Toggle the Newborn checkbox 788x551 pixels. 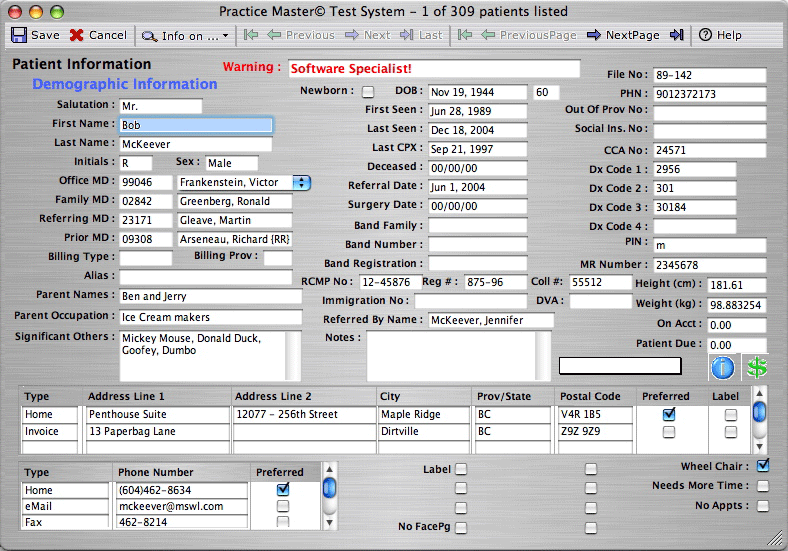[x=368, y=91]
